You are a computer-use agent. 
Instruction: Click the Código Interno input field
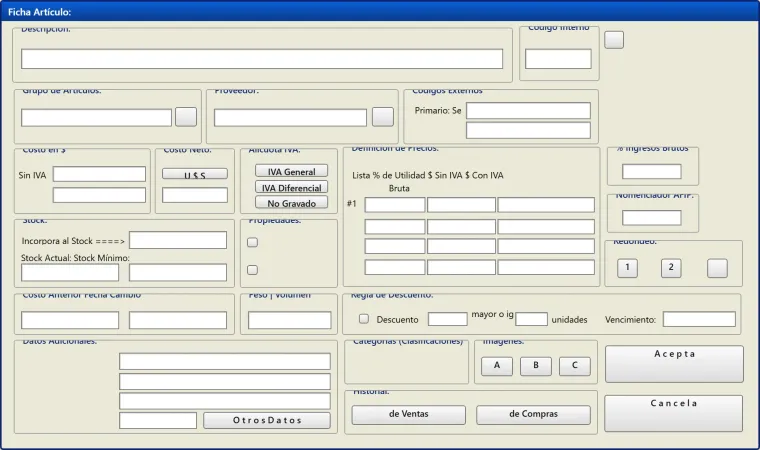tap(558, 59)
